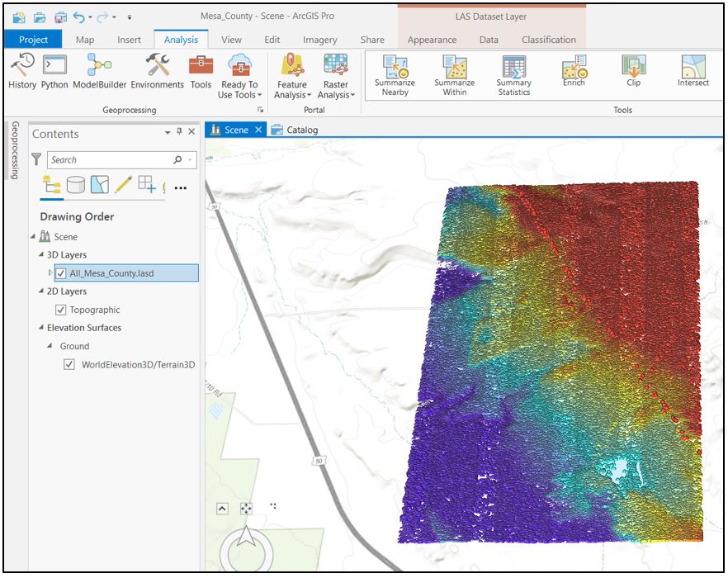The height and width of the screenshot is (578, 728).
Task: Open the Feature Analysis dropdown
Action: click(293, 78)
